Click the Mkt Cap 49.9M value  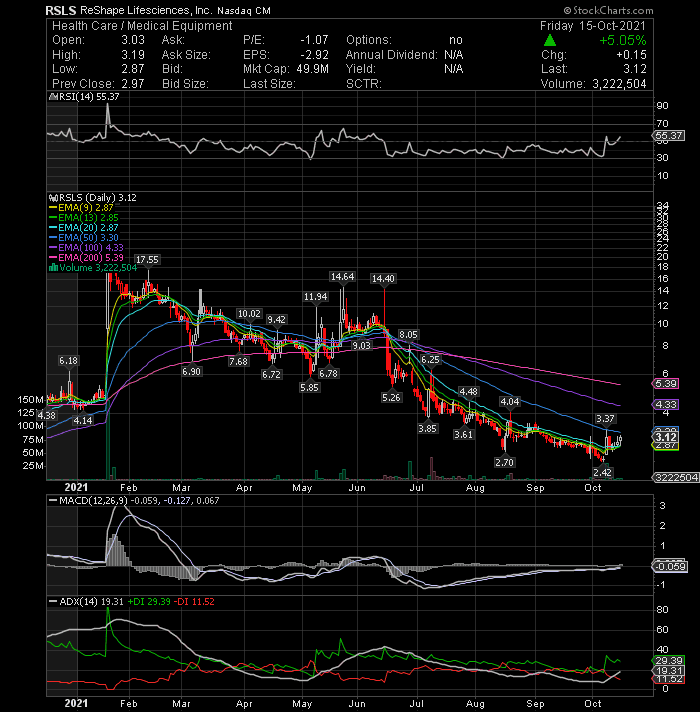pyautogui.click(x=313, y=69)
